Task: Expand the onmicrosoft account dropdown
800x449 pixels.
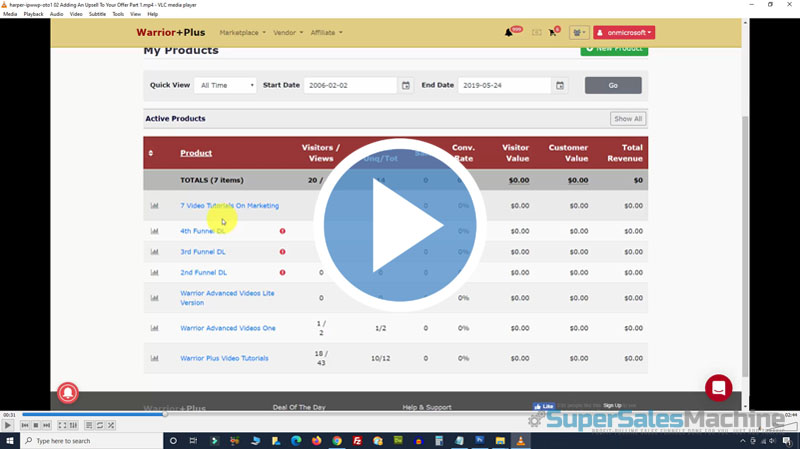Action: [624, 33]
